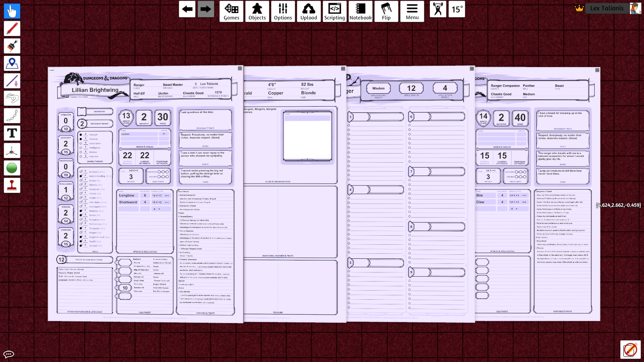The height and width of the screenshot is (362, 644).
Task: Open the Games menu
Action: (x=231, y=11)
